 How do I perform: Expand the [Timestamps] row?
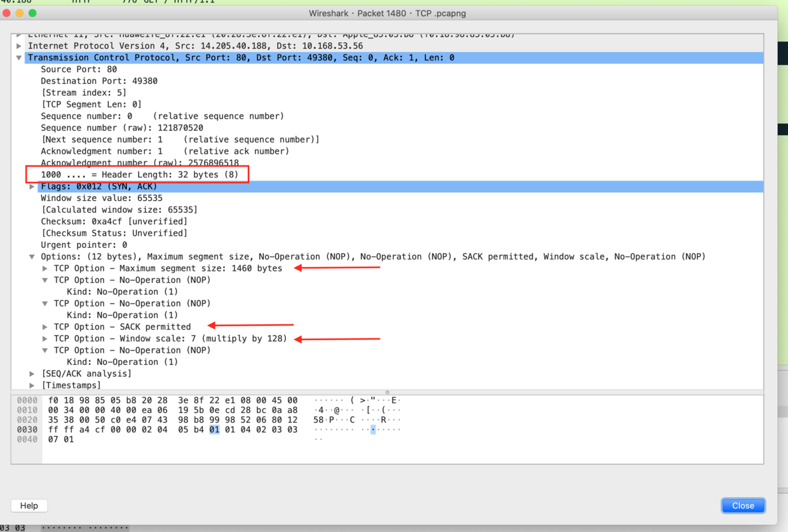coord(32,385)
